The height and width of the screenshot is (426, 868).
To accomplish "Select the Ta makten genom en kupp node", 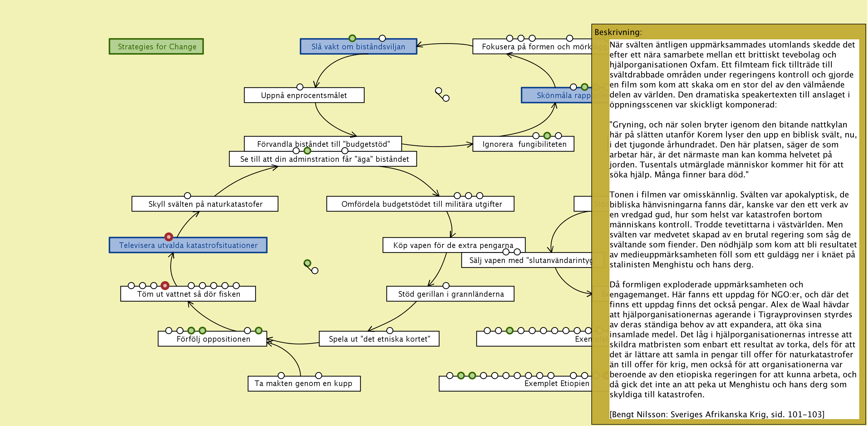I will 303,384.
